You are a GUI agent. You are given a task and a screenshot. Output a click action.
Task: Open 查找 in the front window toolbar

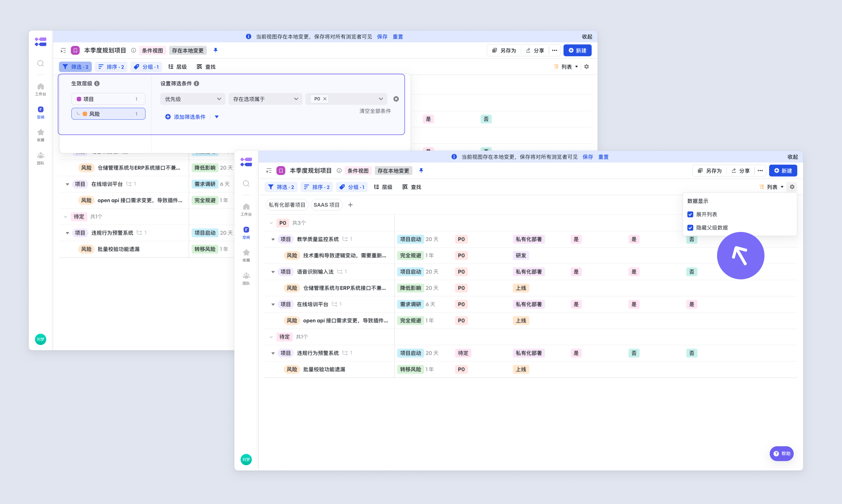[x=412, y=187]
